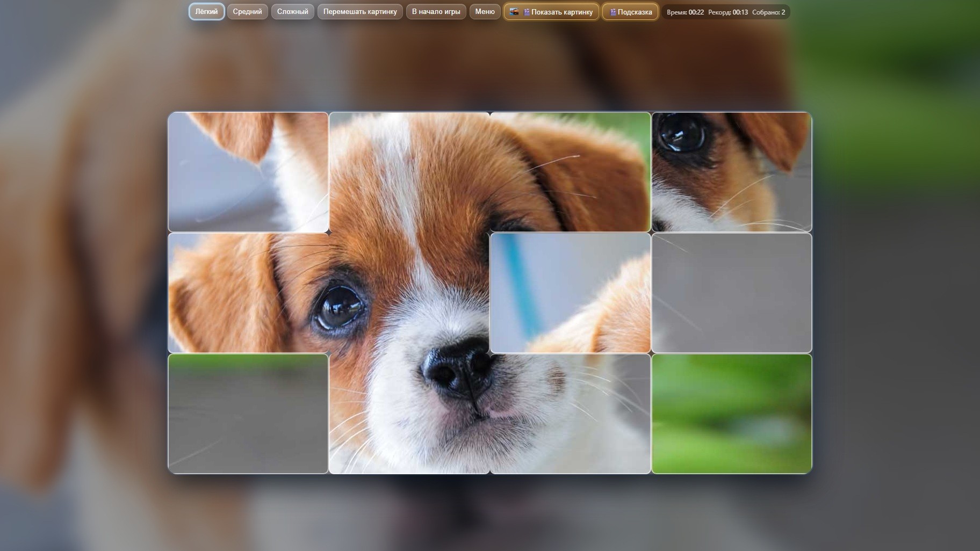Switch to «Сложный» difficulty
This screenshot has width=980, height=551.
coord(292,11)
